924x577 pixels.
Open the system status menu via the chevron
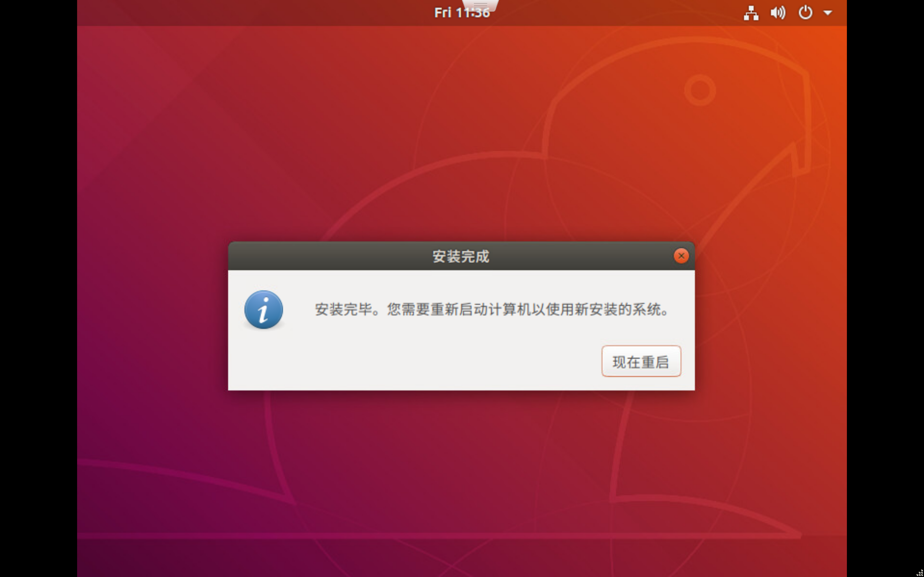click(x=828, y=13)
